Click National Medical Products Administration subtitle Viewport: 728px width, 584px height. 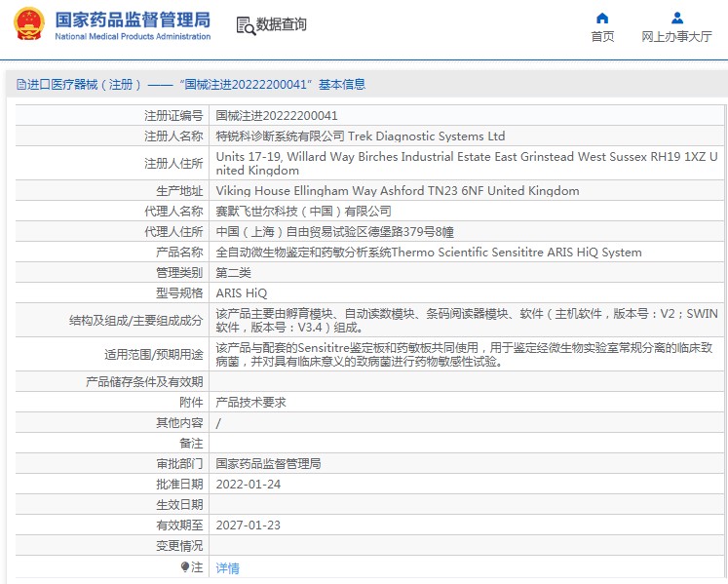[x=133, y=36]
